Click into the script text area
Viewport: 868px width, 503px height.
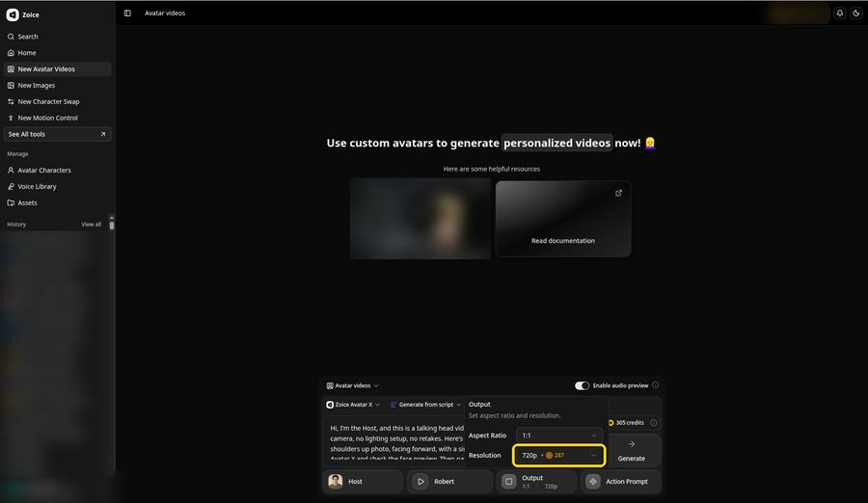(x=396, y=442)
